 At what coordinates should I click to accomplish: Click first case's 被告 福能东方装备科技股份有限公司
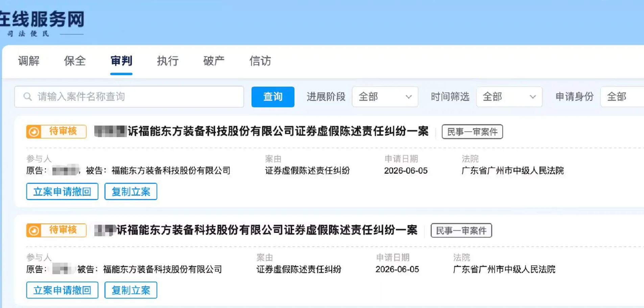tap(171, 171)
